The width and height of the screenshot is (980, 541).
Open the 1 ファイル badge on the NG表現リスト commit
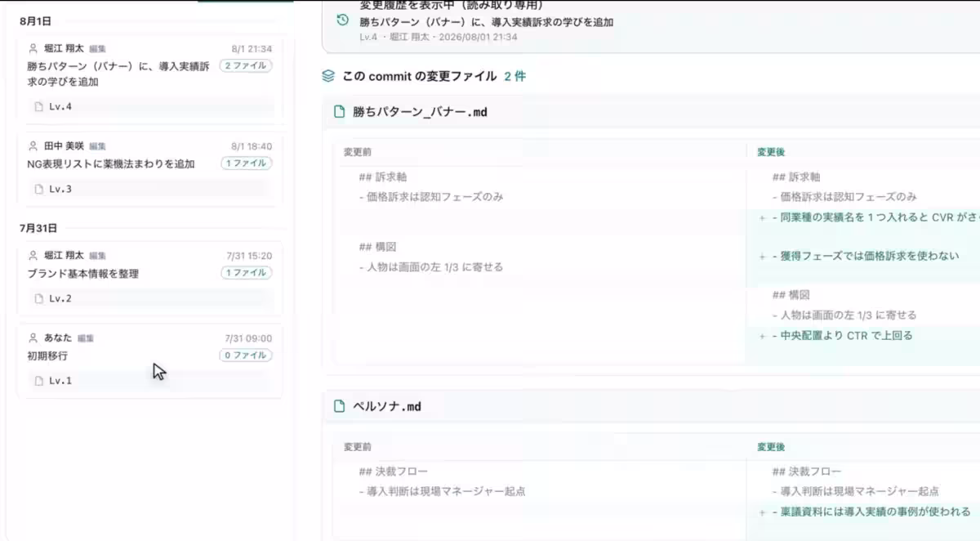pos(246,163)
